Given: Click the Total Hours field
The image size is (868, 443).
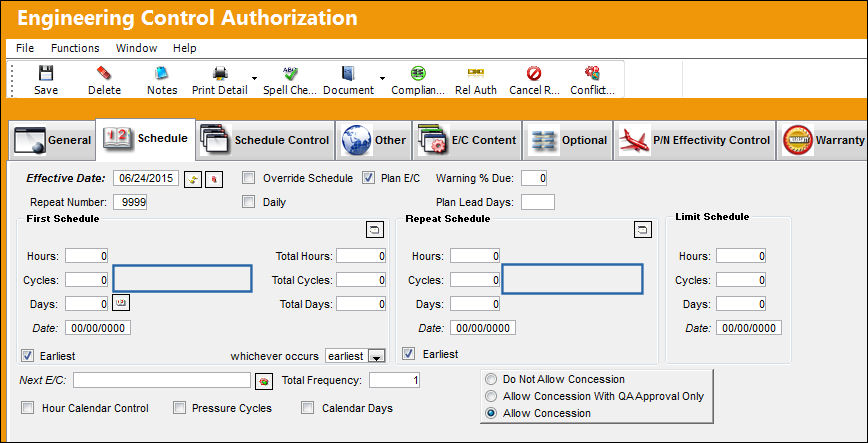Looking at the screenshot, I should click(361, 256).
